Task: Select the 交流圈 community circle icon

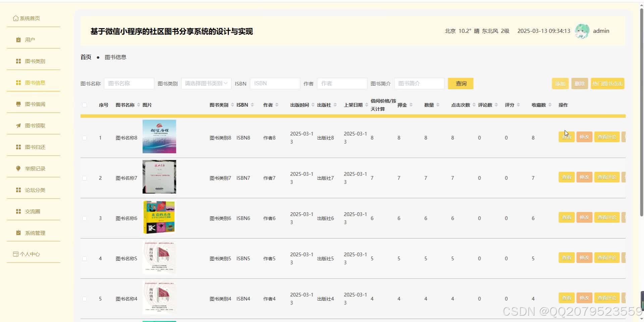Action: coord(18,211)
